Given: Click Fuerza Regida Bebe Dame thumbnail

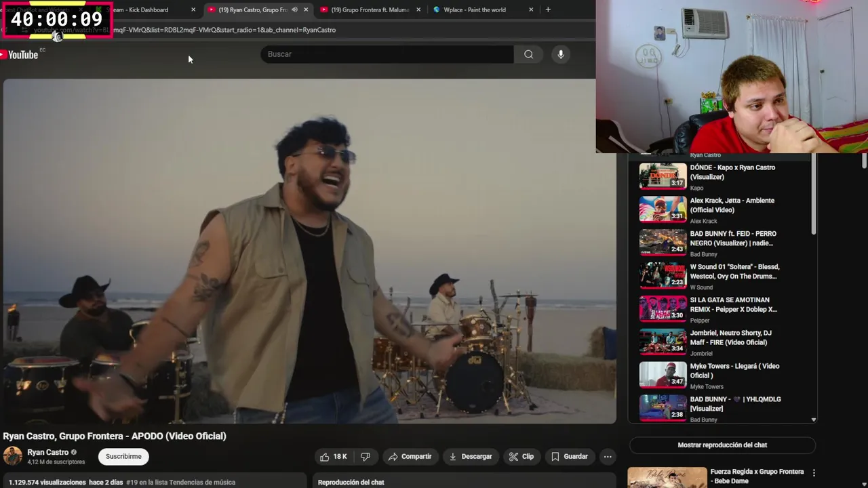Looking at the screenshot, I should click(667, 478).
